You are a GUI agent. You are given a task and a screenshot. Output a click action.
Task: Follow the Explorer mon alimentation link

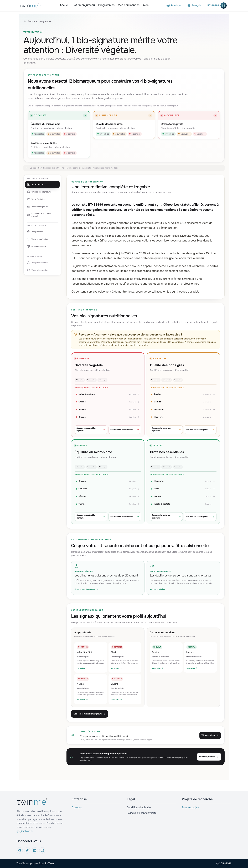pyautogui.click(x=86, y=589)
